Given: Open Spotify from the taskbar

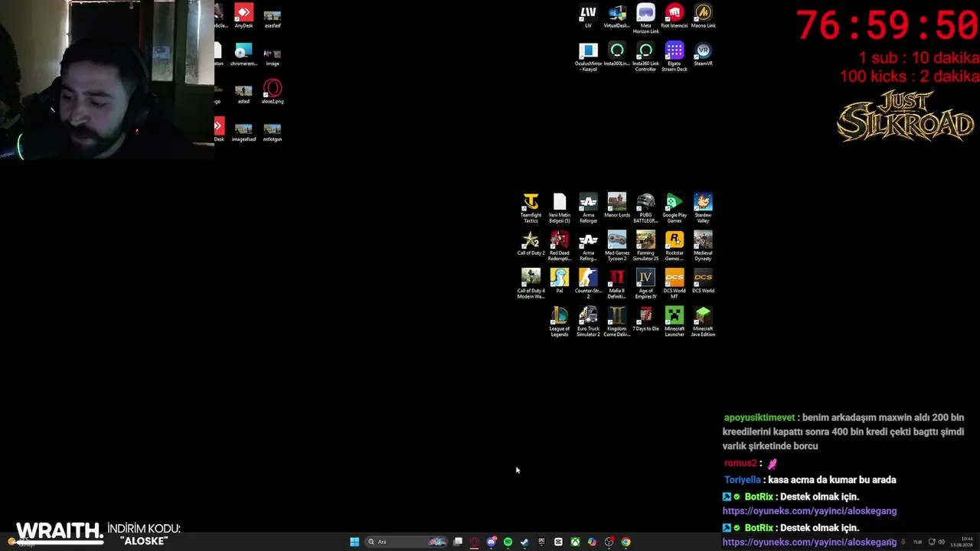Looking at the screenshot, I should 508,542.
